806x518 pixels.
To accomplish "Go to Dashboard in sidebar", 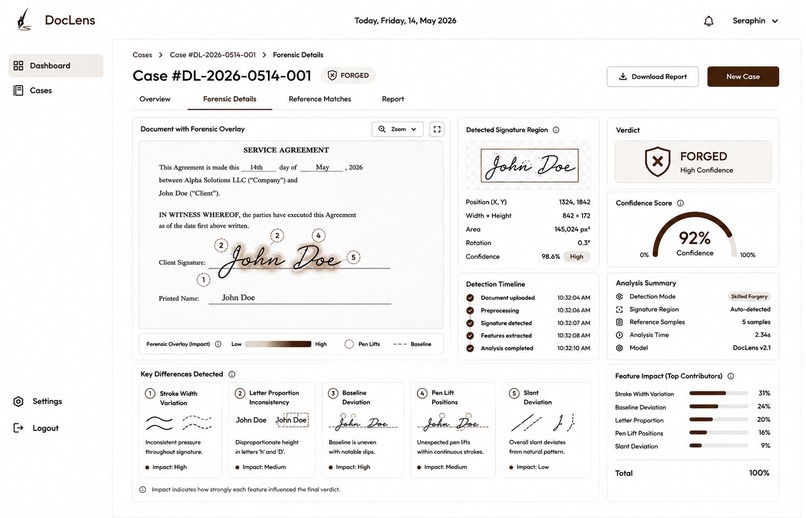I will pos(56,66).
